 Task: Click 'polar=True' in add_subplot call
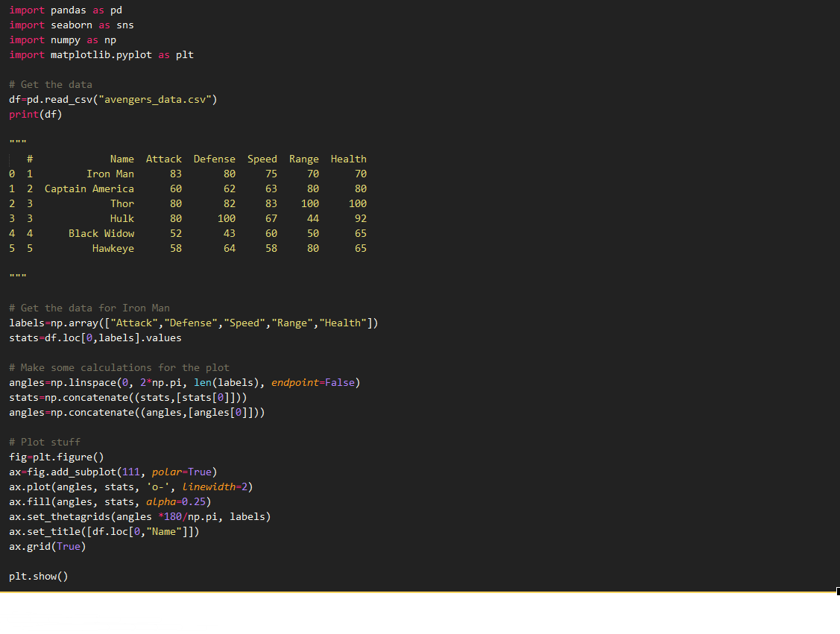point(182,472)
